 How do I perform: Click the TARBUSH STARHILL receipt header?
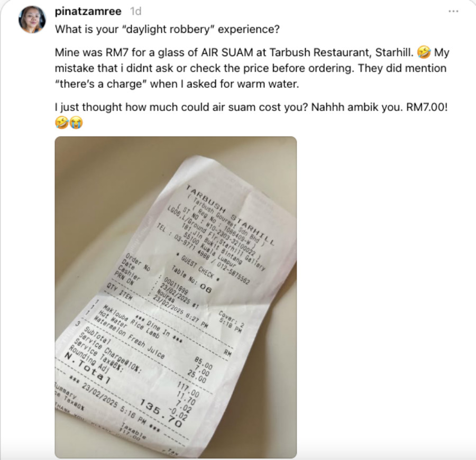coord(230,215)
